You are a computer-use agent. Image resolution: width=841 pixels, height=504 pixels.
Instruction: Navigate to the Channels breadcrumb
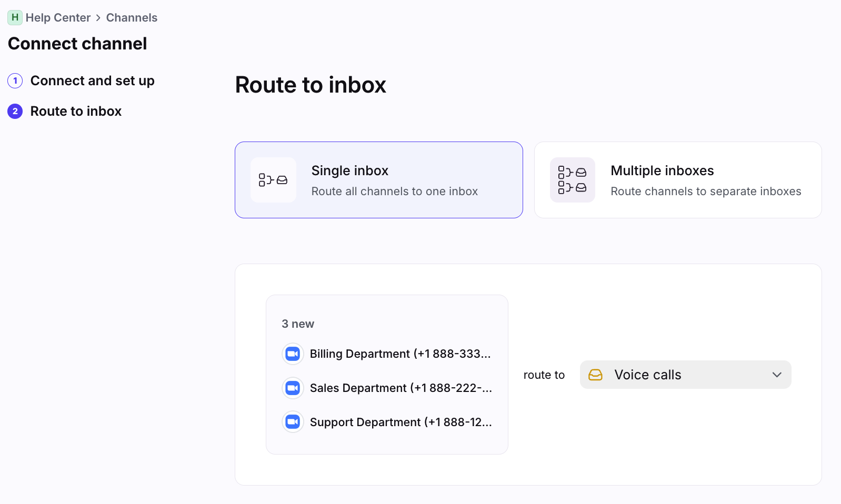132,18
